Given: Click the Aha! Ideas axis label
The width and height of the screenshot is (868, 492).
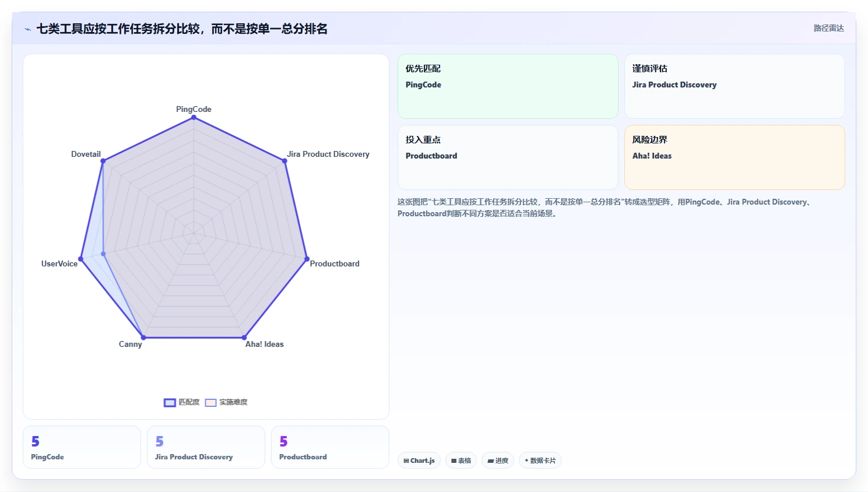Looking at the screenshot, I should click(265, 344).
